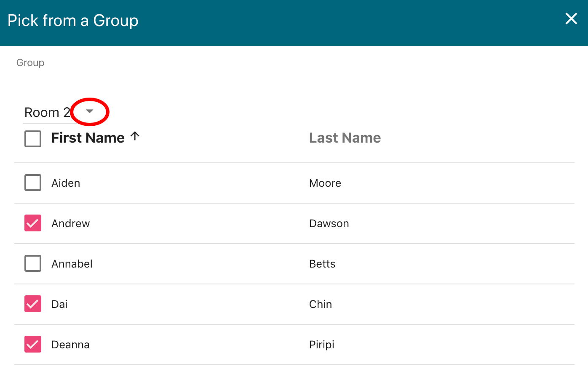This screenshot has width=588, height=366.
Task: Click the last name Dawson
Action: [x=329, y=223]
